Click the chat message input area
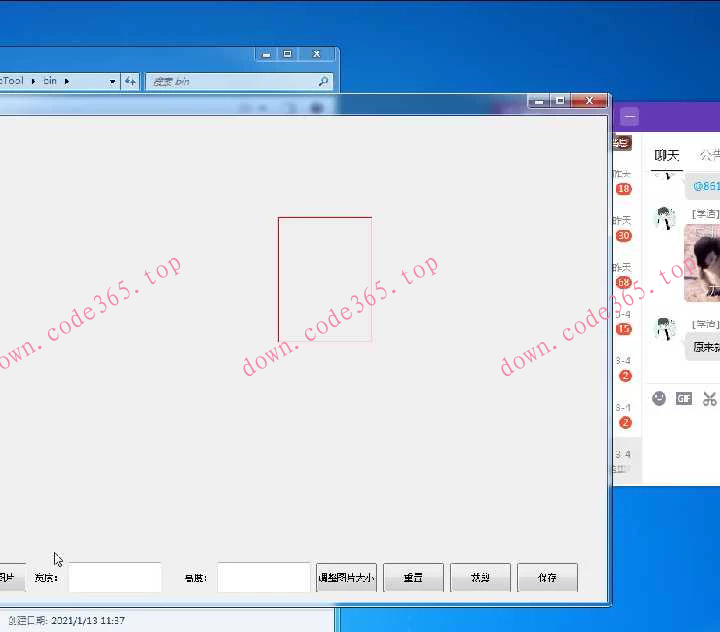 pyautogui.click(x=683, y=446)
